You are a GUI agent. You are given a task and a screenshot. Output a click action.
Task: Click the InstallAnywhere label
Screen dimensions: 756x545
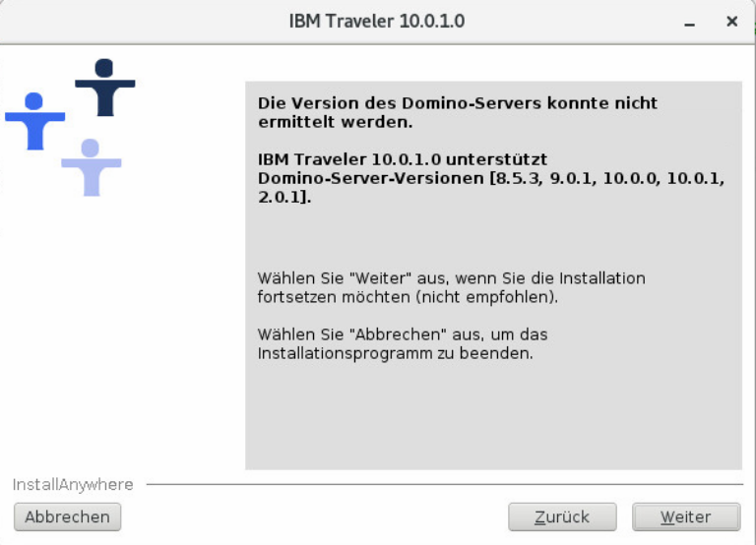click(73, 484)
